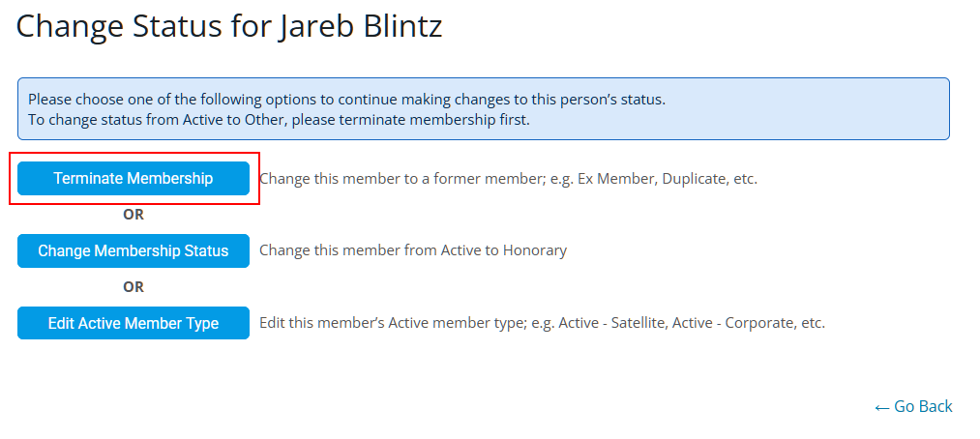Open Edit Active Member Type
The image size is (980, 439).
134,323
